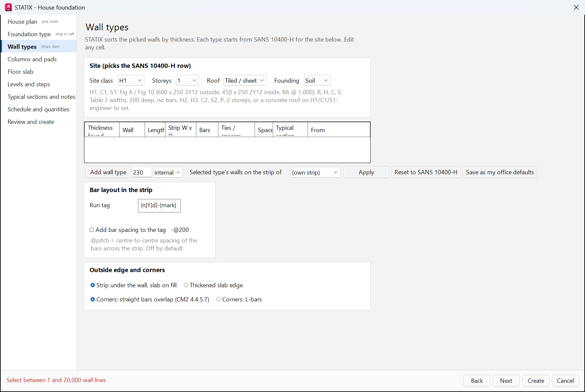Click the Back button
The height and width of the screenshot is (392, 585).
477,381
